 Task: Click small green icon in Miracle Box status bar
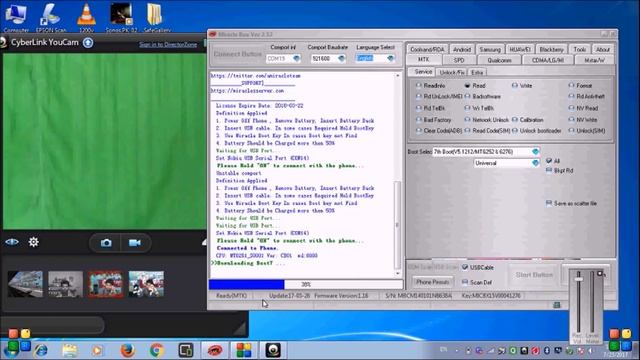tap(556, 305)
